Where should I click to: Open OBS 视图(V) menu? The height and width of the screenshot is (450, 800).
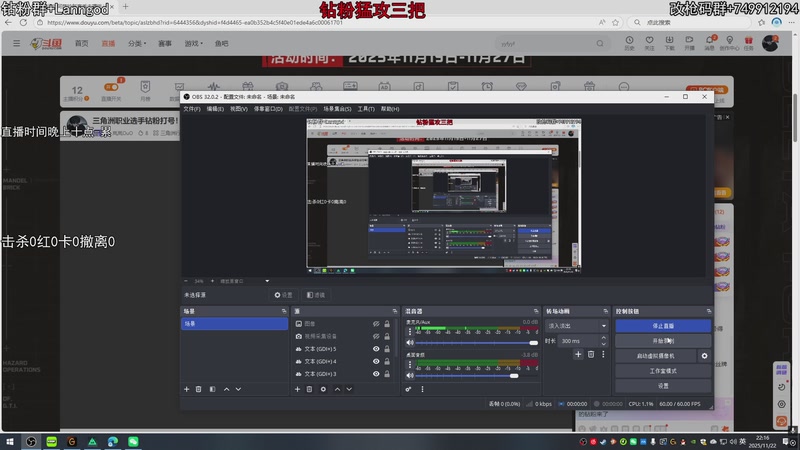pos(239,109)
